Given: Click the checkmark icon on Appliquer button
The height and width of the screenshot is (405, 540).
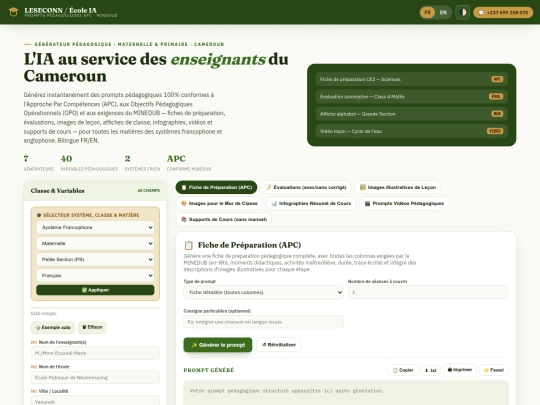Looking at the screenshot, I should point(84,290).
